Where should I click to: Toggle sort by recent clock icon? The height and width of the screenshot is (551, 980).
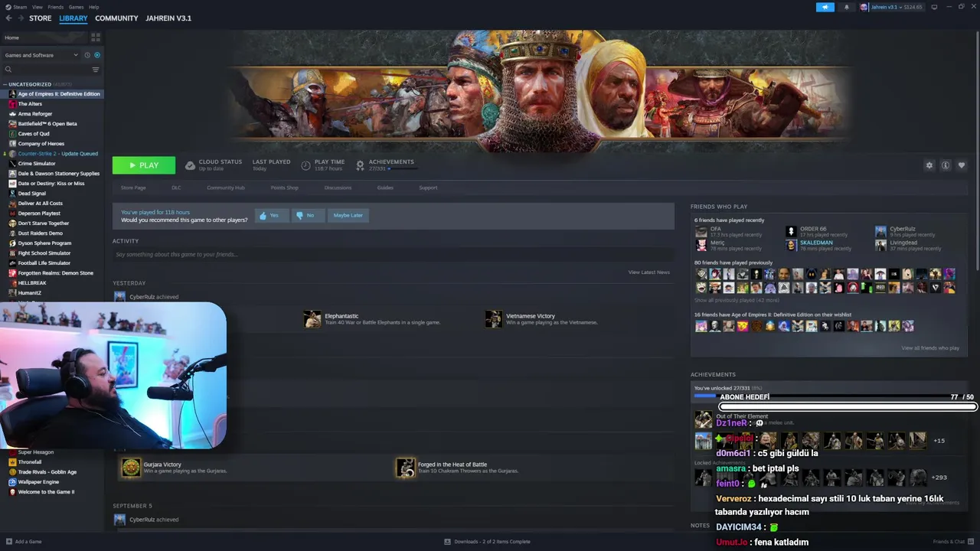(87, 55)
